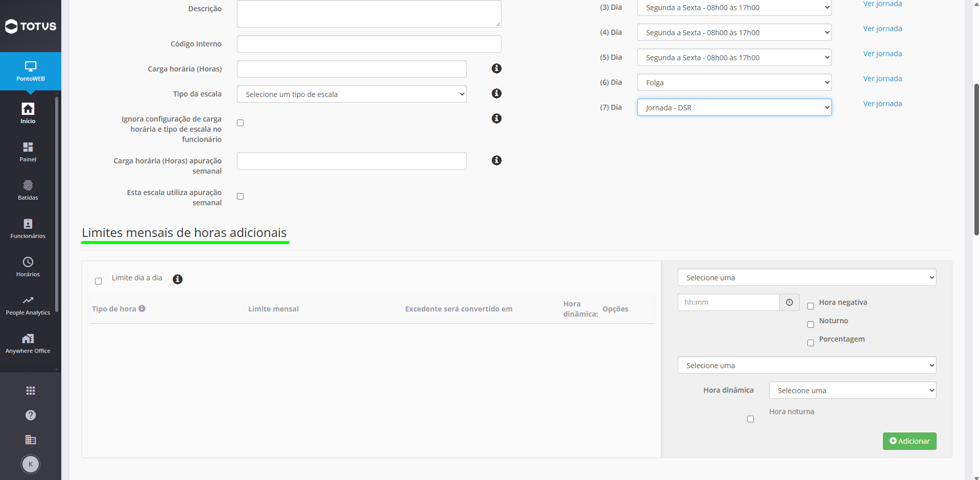This screenshot has height=480, width=980.
Task: Check Porcentagem option
Action: tap(810, 343)
